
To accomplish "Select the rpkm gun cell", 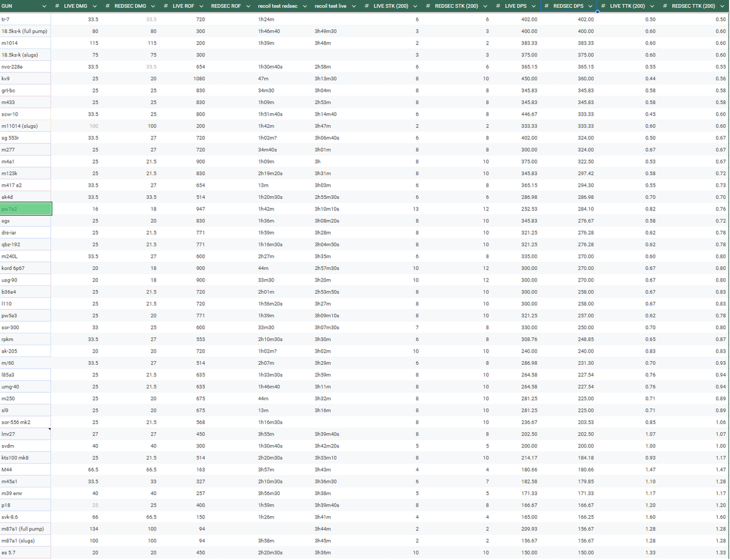I will (x=26, y=339).
